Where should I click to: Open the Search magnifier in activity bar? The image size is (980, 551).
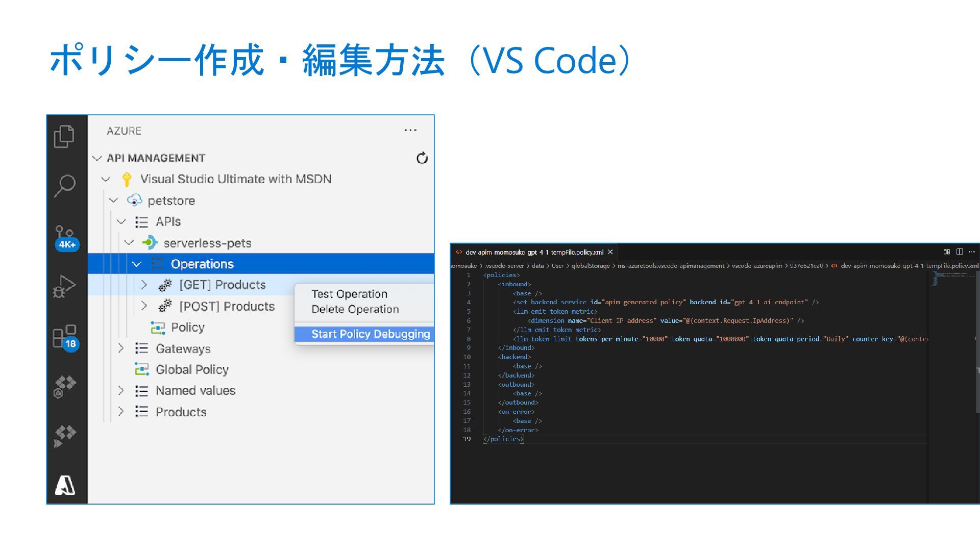point(65,185)
